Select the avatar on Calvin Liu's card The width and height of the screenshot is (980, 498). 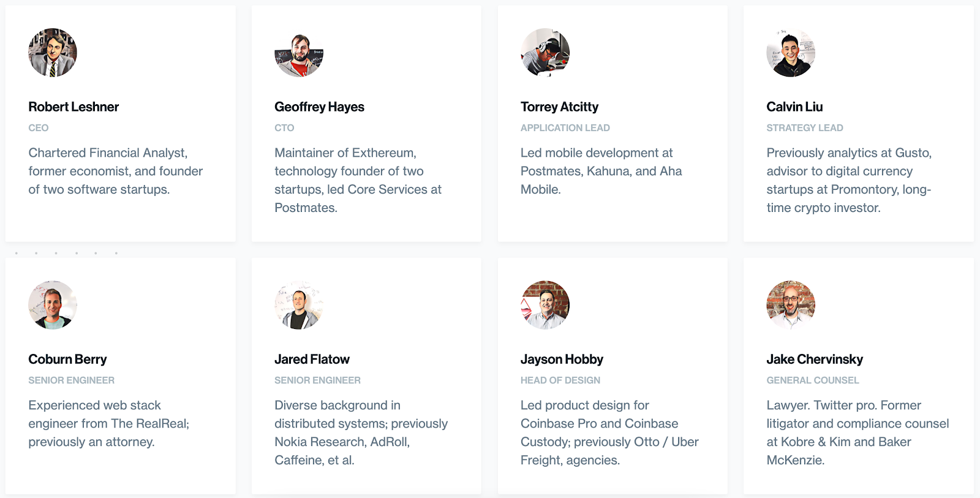tap(791, 53)
